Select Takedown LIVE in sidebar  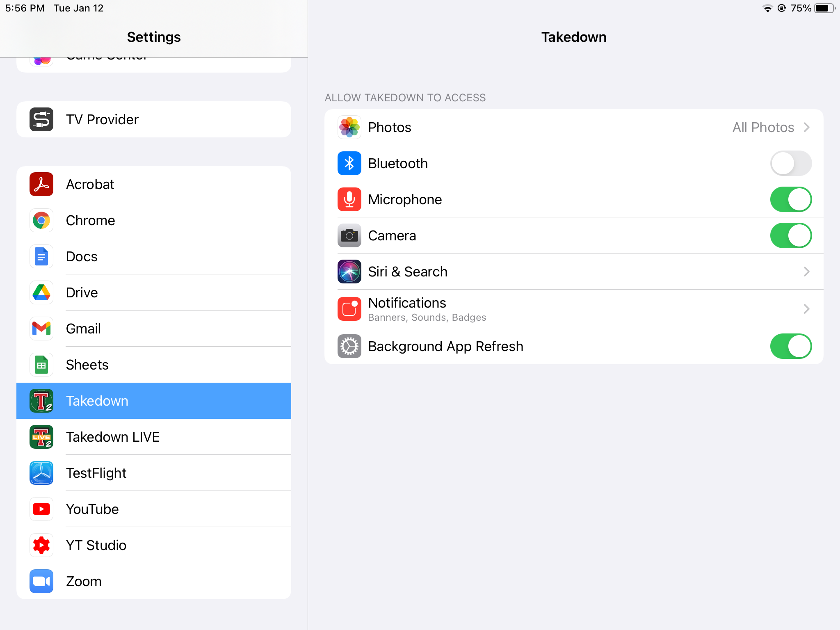tap(113, 437)
